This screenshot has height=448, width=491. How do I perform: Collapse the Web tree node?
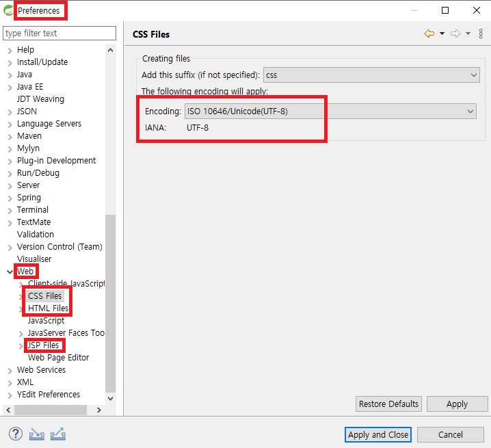pyautogui.click(x=10, y=272)
